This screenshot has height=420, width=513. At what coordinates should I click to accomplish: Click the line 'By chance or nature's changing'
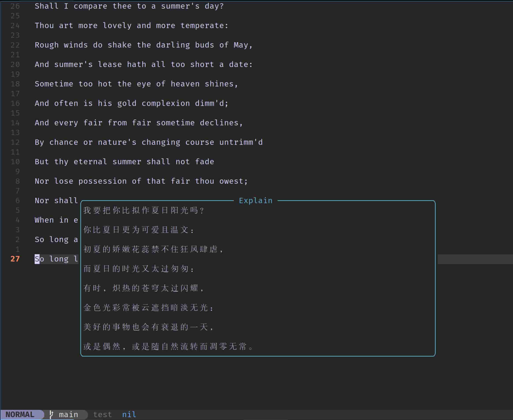pos(148,142)
